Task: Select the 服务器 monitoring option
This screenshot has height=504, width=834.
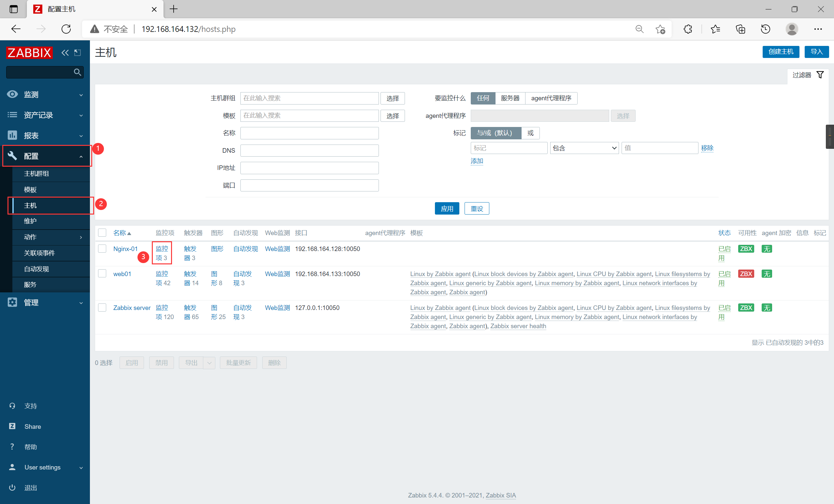Action: coord(510,98)
